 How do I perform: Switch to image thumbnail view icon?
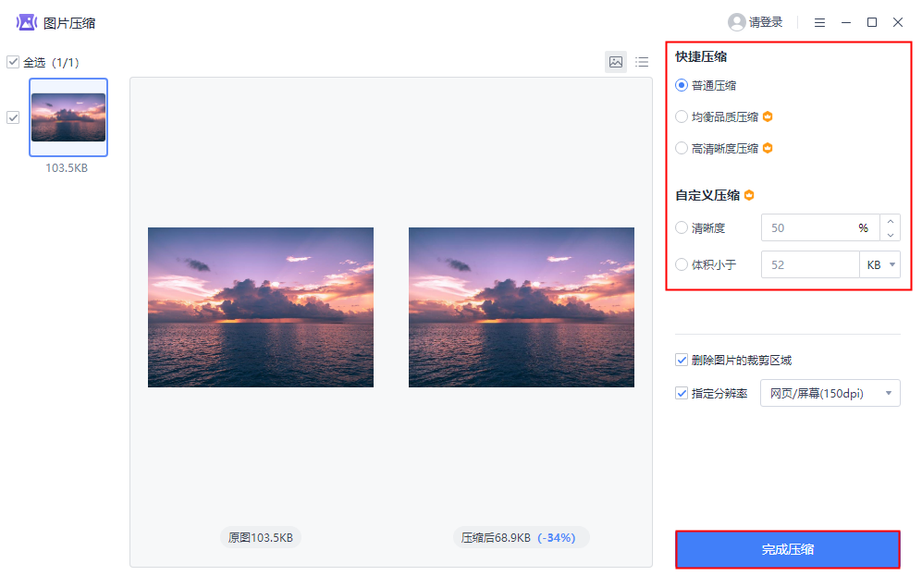pos(616,62)
